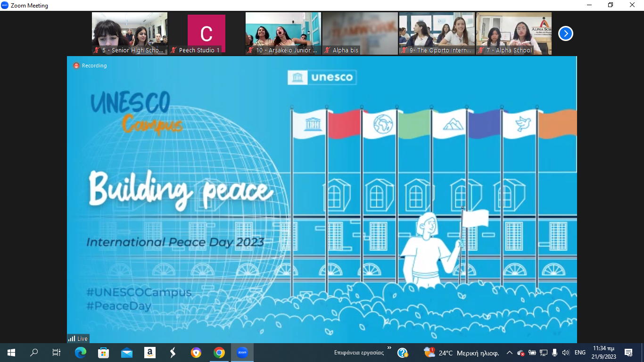This screenshot has width=644, height=362.
Task: Open Zoom from the taskbar
Action: click(242, 353)
